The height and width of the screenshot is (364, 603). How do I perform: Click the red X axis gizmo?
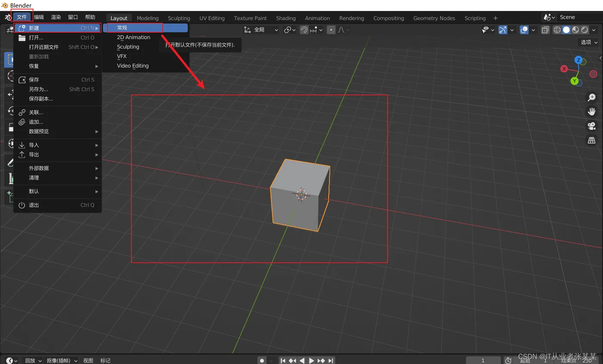(x=564, y=69)
